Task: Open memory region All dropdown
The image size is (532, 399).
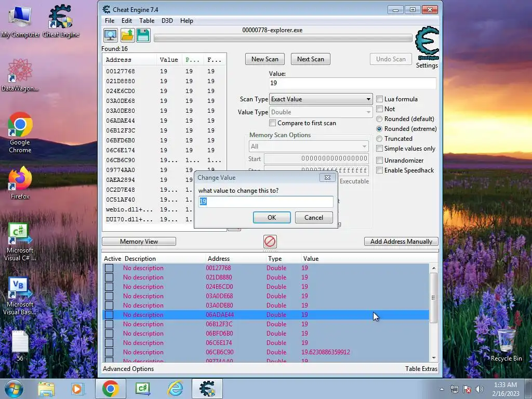Action: click(x=309, y=146)
